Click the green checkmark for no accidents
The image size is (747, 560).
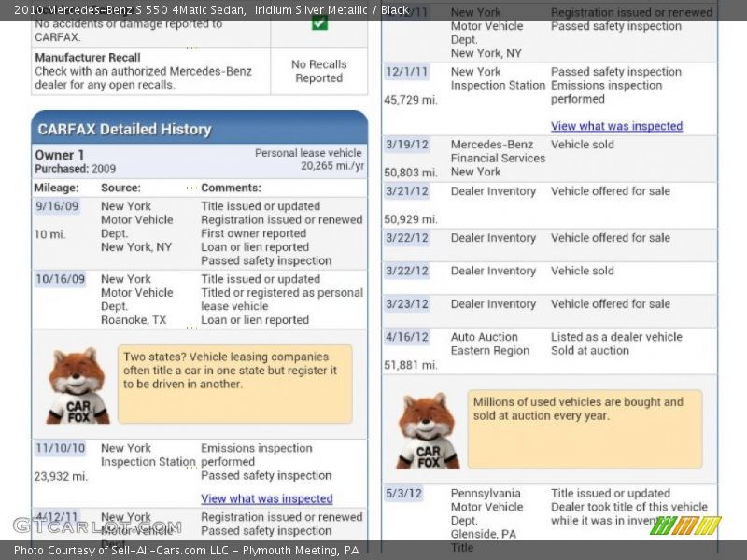tap(319, 22)
